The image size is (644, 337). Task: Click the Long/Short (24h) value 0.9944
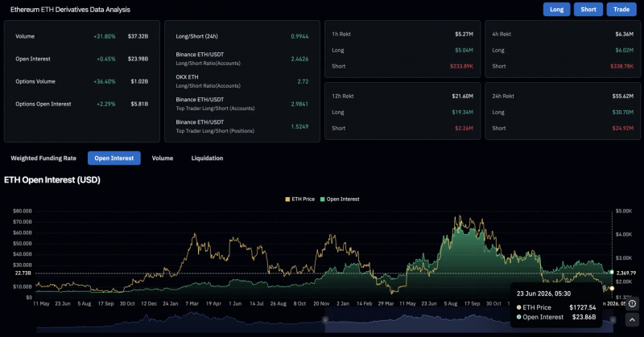299,36
